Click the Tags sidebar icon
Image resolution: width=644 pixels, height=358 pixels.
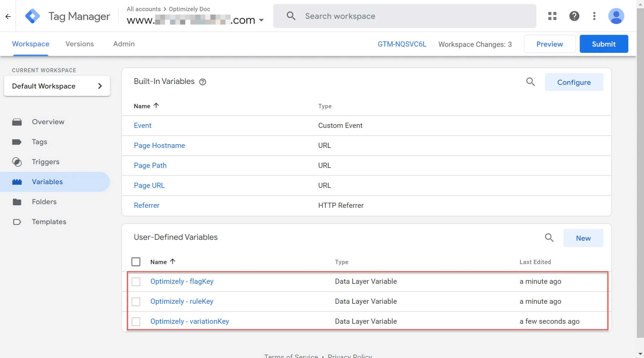17,142
